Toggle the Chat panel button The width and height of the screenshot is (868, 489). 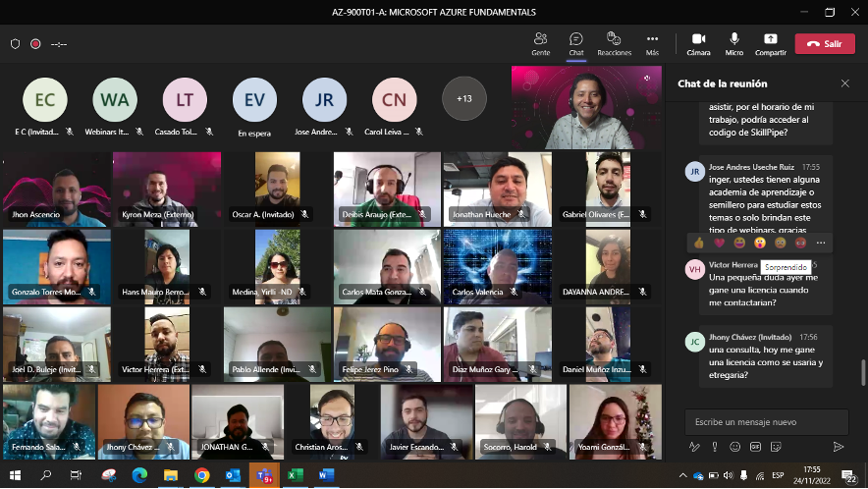[x=576, y=44]
